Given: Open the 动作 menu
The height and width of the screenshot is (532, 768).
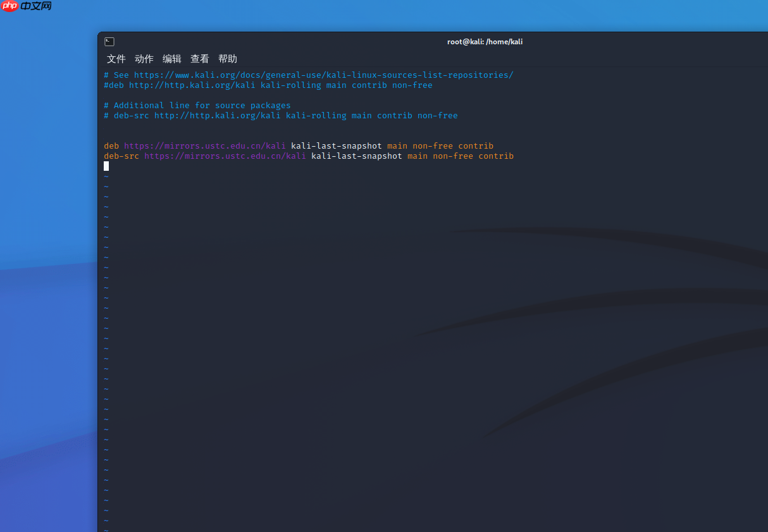Looking at the screenshot, I should point(144,58).
